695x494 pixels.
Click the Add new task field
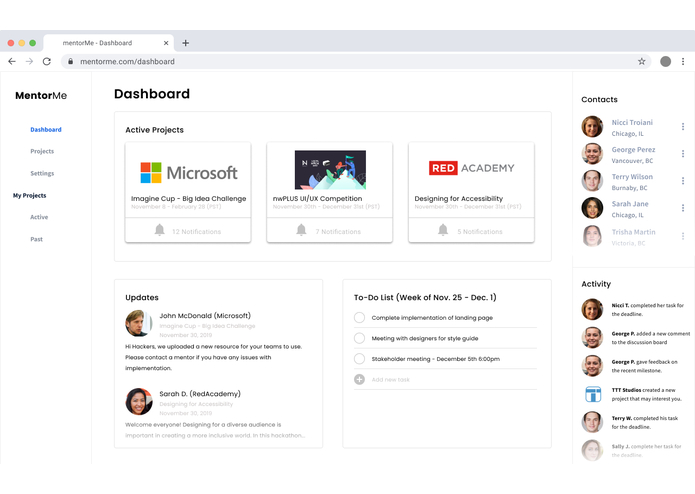point(445,379)
